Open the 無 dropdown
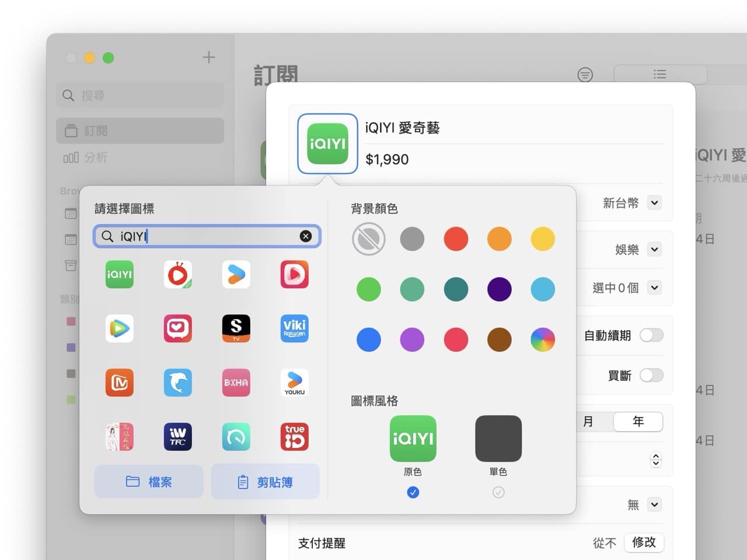 pyautogui.click(x=655, y=505)
